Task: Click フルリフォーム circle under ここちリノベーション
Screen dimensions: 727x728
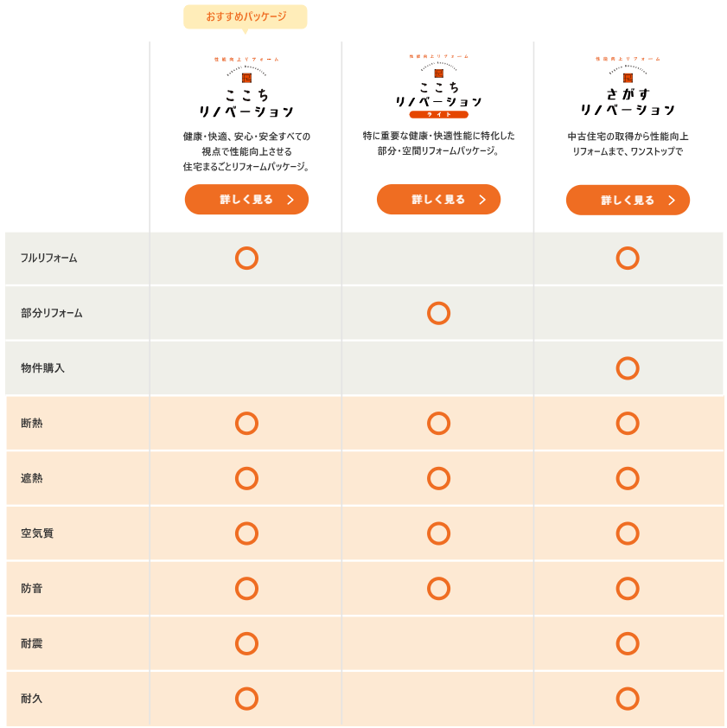Action: point(246,259)
